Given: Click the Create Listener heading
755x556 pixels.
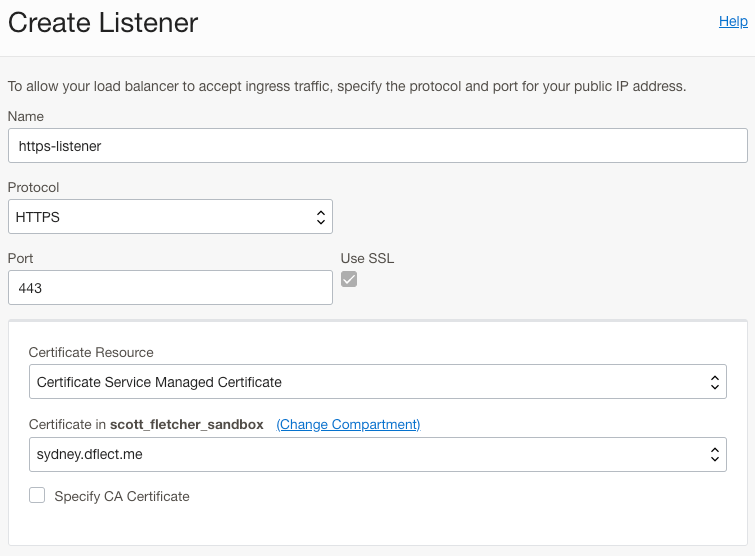Looking at the screenshot, I should coord(103,23).
